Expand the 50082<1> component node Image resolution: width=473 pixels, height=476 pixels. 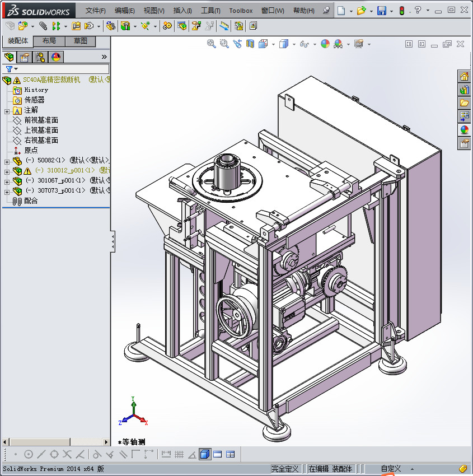7,161
